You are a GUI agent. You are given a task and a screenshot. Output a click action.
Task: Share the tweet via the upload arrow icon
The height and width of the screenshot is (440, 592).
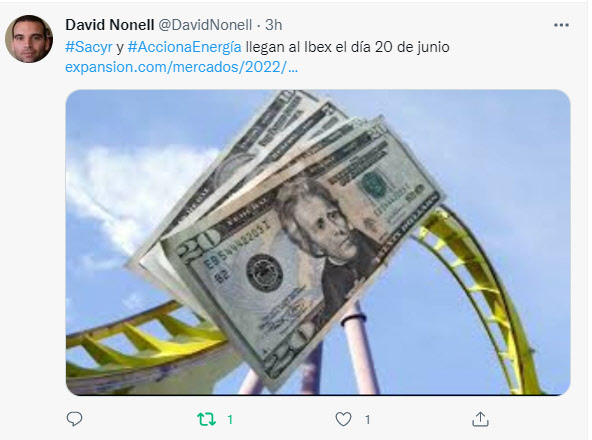pyautogui.click(x=480, y=419)
